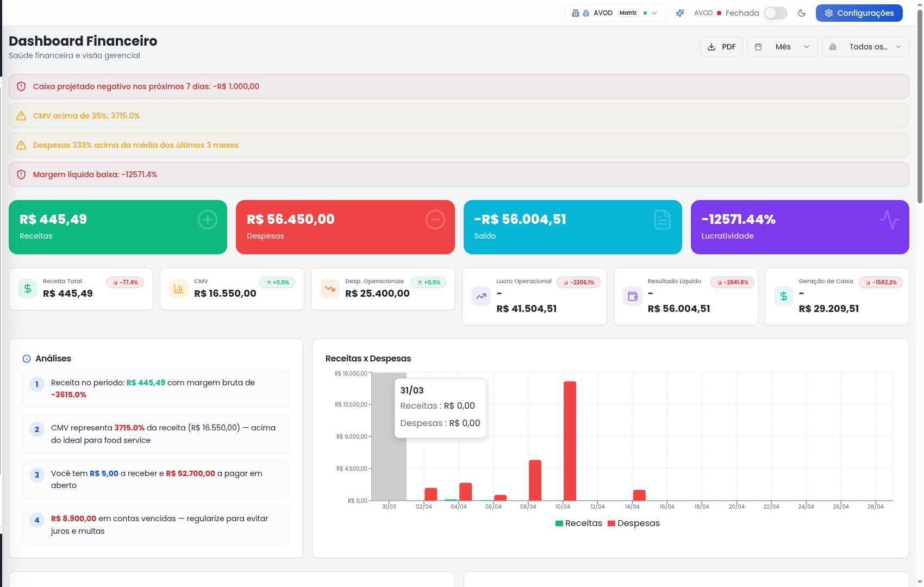Click the trending-down icon beside Desp. Operacionais
This screenshot has height=587, width=924.
tap(330, 289)
